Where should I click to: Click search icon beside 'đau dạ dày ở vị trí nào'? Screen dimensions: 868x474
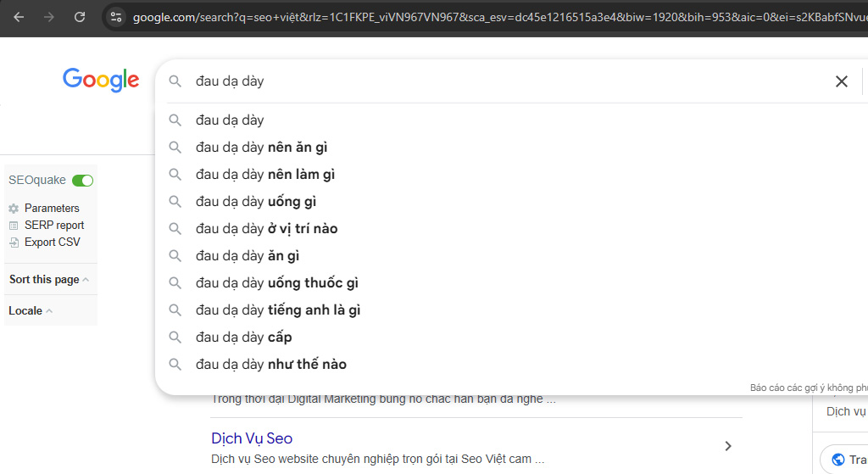pos(175,229)
